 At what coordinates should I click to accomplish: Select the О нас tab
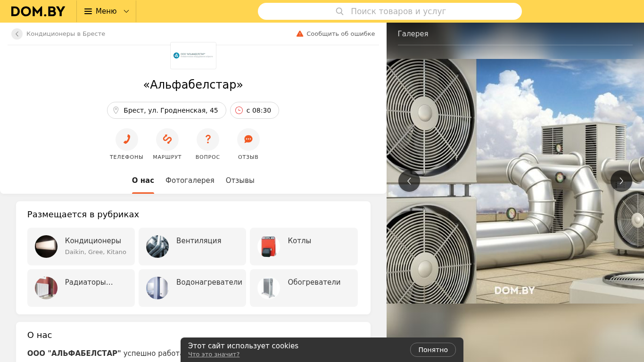(143, 181)
